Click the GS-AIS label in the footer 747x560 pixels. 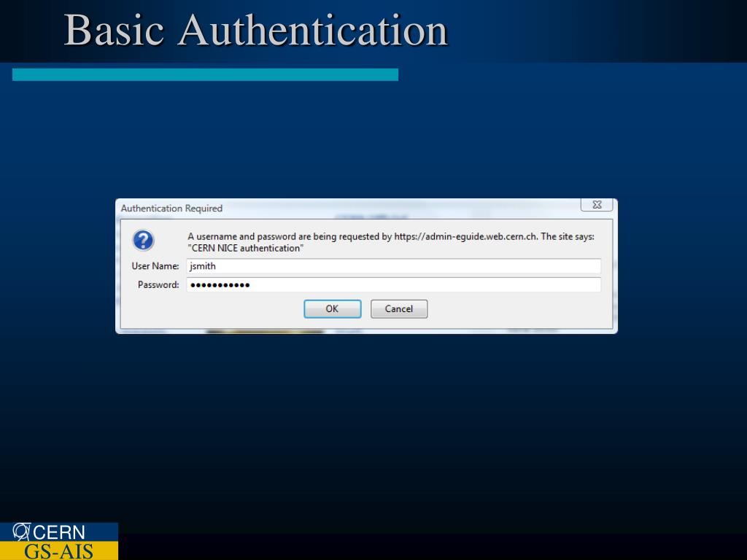58,551
